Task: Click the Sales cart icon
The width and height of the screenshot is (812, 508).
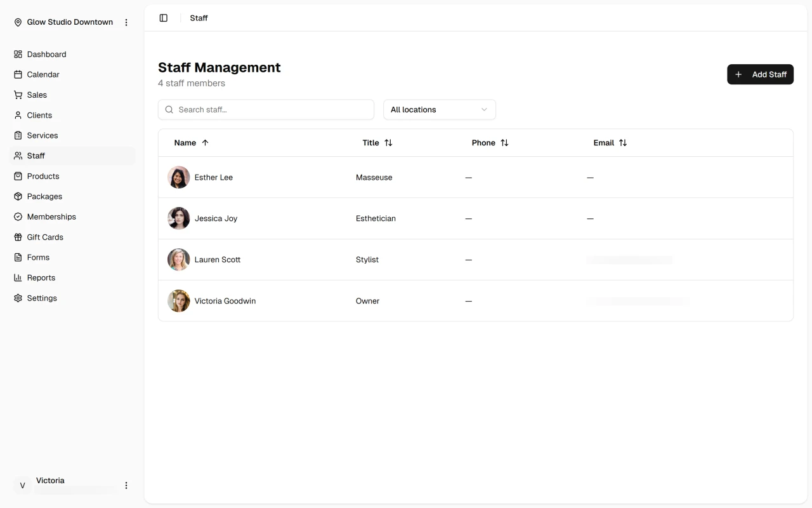Action: point(18,95)
